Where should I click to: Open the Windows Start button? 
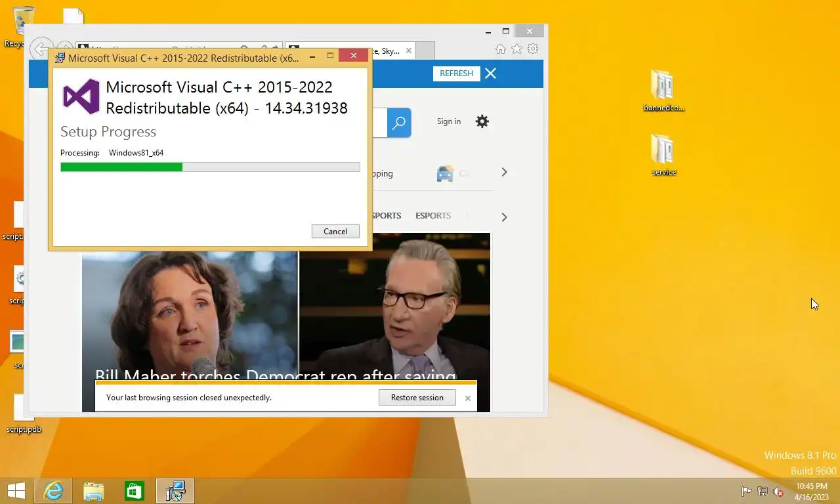point(16,491)
